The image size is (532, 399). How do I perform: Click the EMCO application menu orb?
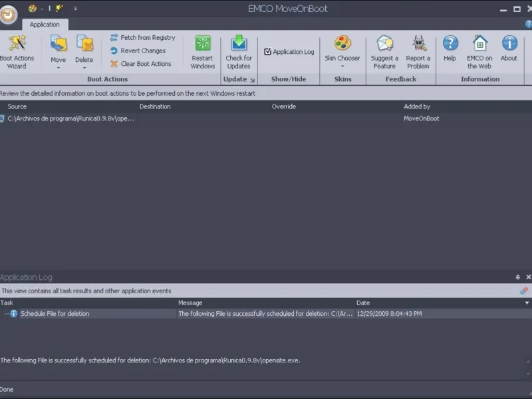(8, 14)
